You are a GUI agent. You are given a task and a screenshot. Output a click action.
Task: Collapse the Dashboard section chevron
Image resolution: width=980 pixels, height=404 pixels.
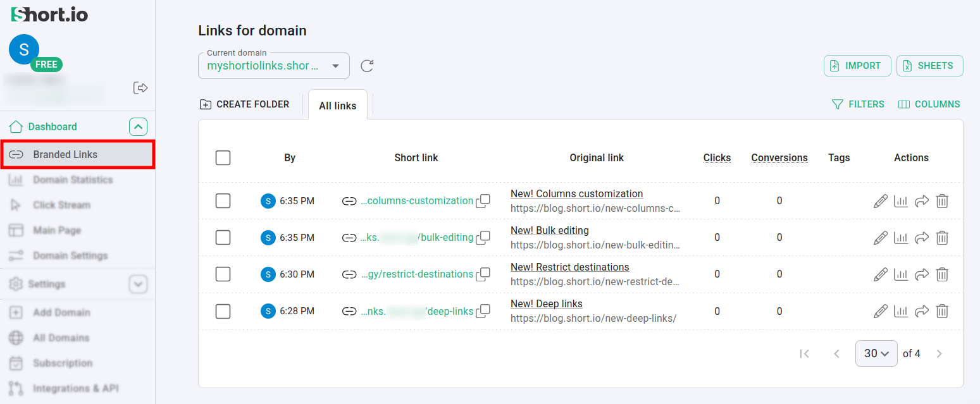[138, 127]
